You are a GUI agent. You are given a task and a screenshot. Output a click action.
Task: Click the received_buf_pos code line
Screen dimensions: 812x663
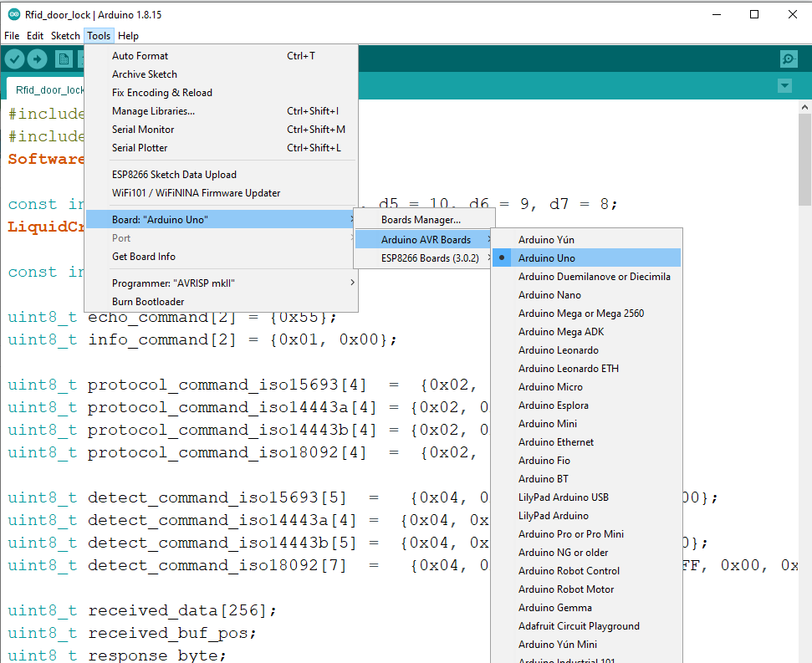pos(131,633)
